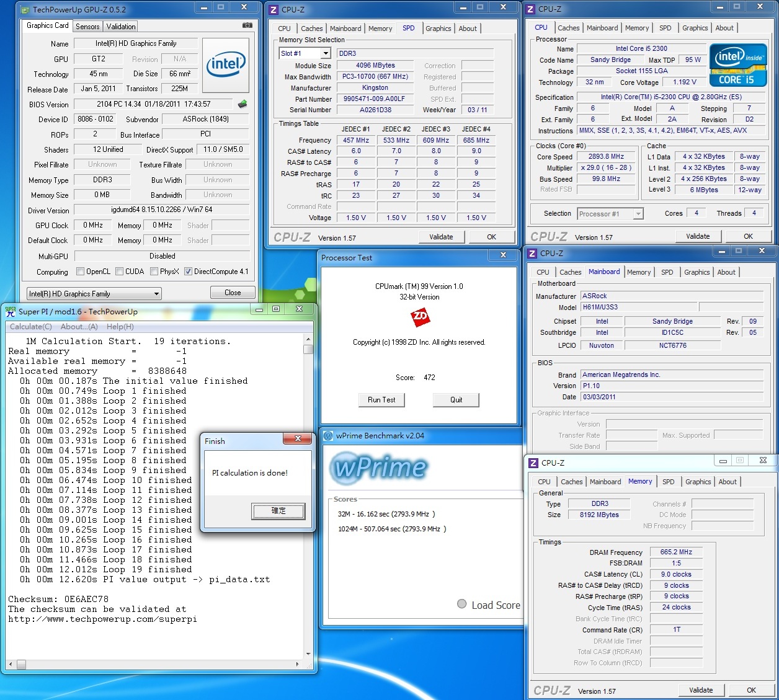Close the Processor Test window
Image resolution: width=779 pixels, height=700 pixels.
pyautogui.click(x=503, y=255)
